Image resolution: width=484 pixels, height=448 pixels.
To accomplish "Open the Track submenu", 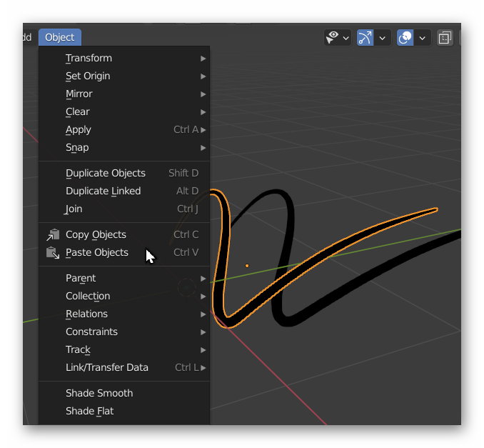I will tap(124, 349).
